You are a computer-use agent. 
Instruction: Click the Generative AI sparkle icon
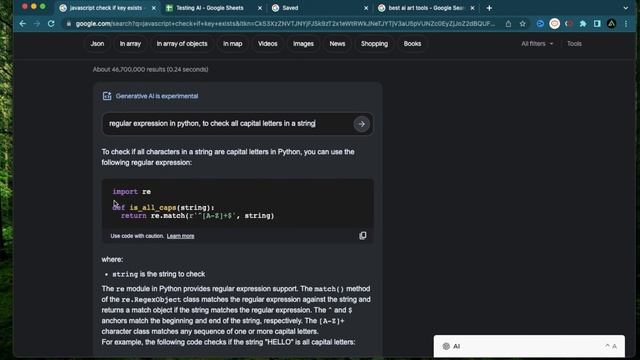107,96
